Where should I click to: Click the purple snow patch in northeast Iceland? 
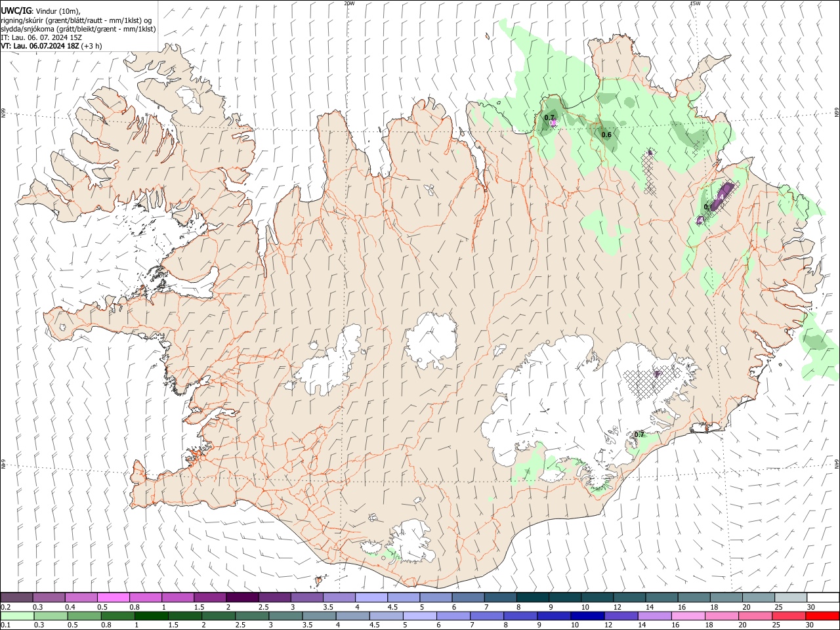pyautogui.click(x=722, y=197)
